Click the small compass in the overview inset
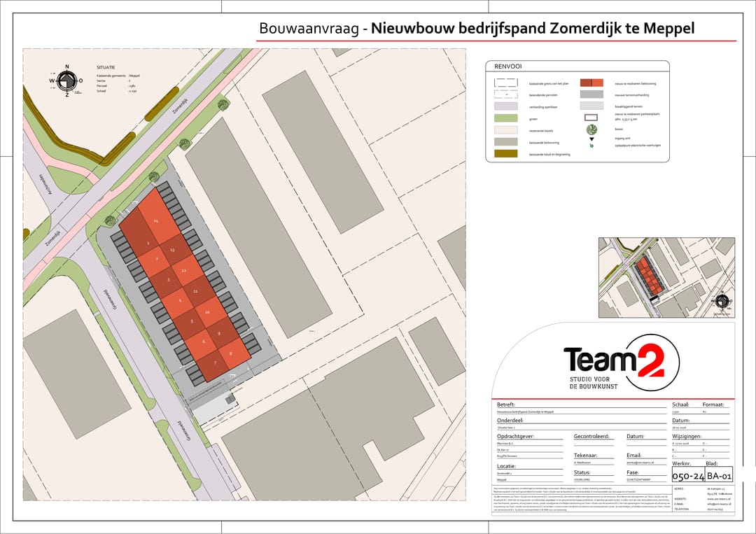This screenshot has width=756, height=534. pyautogui.click(x=721, y=302)
